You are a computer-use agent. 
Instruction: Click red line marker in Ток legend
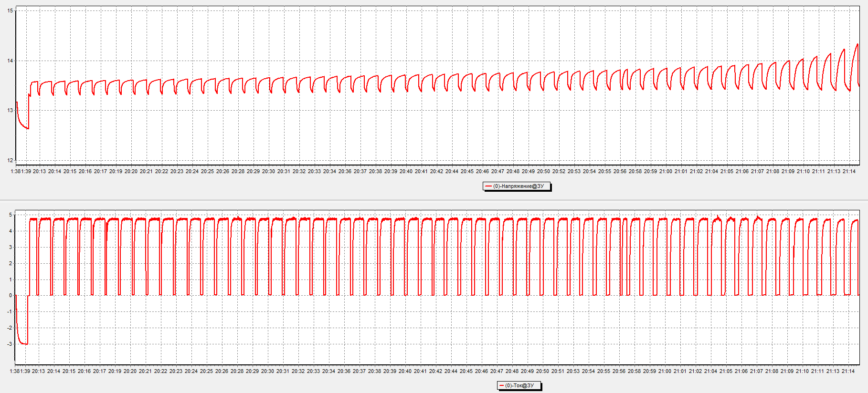pos(501,385)
